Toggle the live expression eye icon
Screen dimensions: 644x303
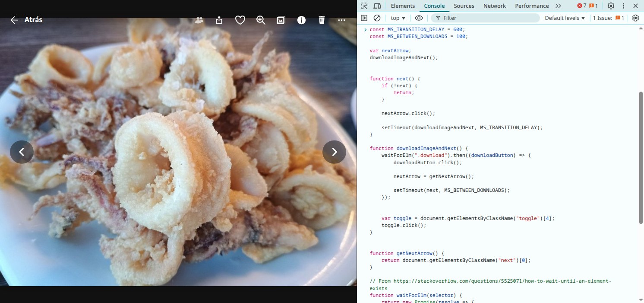tap(418, 18)
